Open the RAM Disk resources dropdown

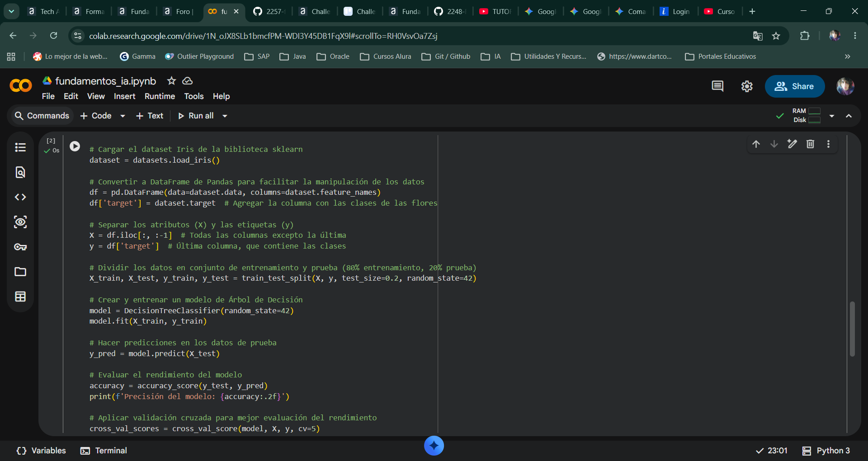pos(832,116)
